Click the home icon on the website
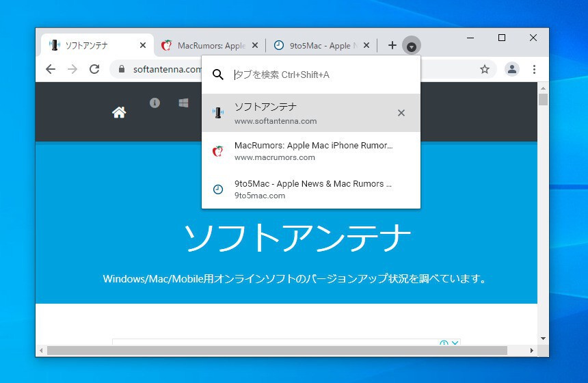Image resolution: width=588 pixels, height=383 pixels. (119, 112)
